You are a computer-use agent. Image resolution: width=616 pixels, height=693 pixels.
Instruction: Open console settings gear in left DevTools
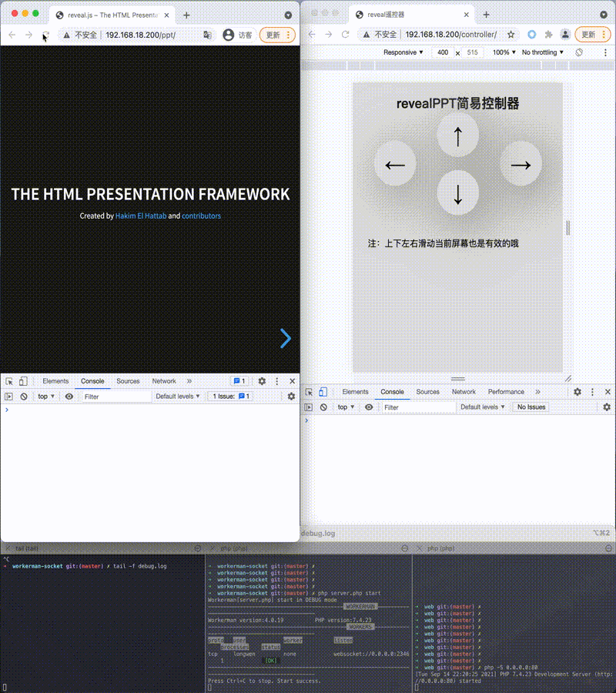click(291, 397)
